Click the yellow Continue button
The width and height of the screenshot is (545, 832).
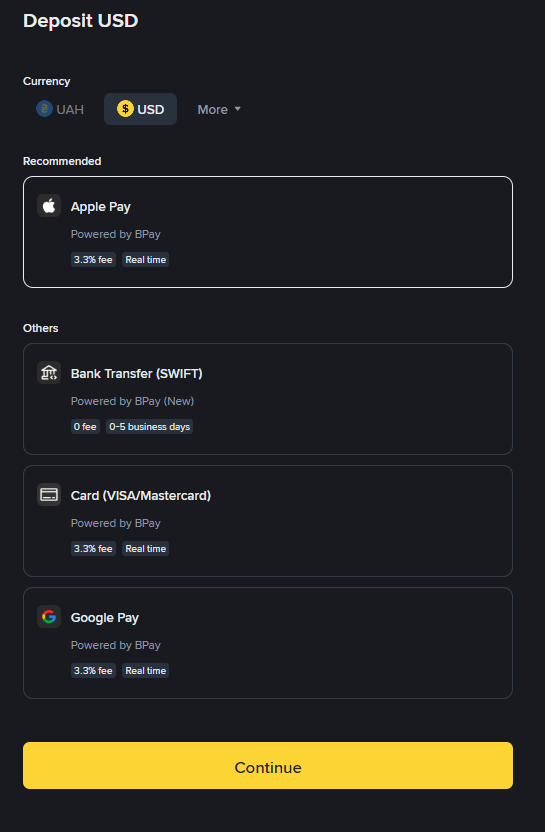point(267,766)
